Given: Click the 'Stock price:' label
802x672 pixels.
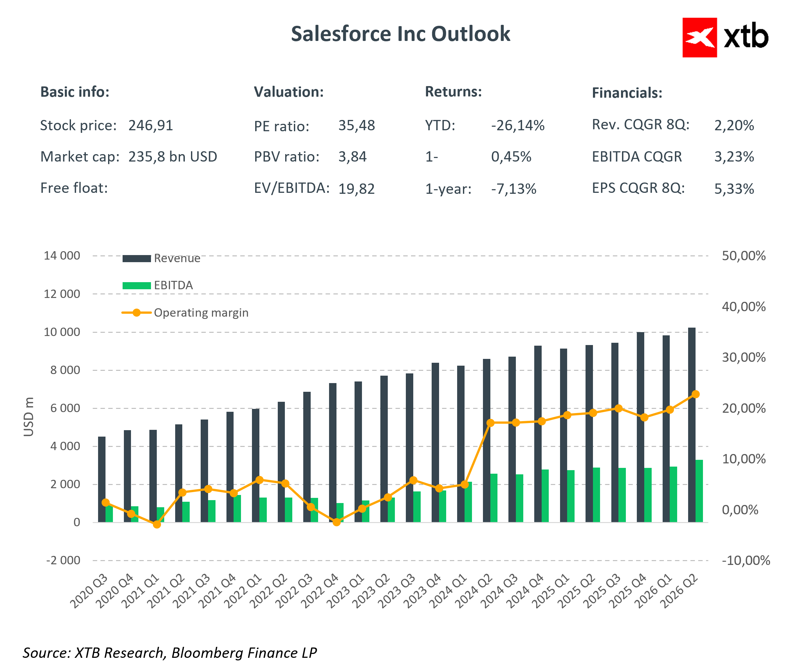Looking at the screenshot, I should 78,126.
